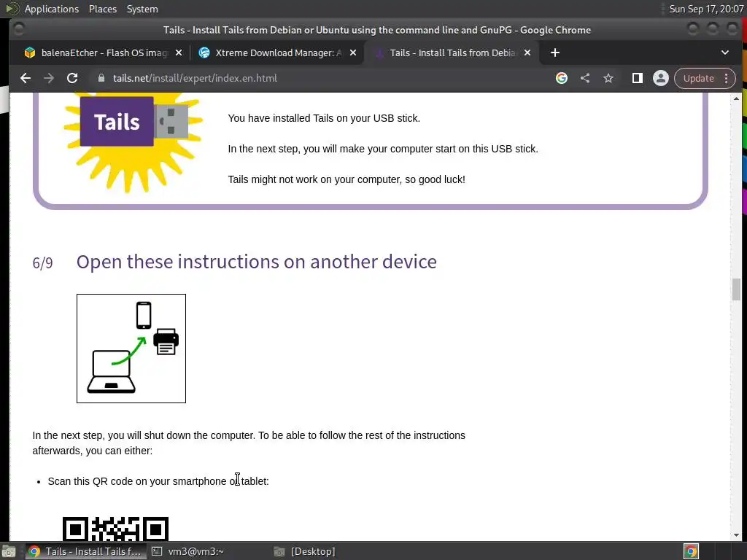Click the address bar URL

coord(195,78)
